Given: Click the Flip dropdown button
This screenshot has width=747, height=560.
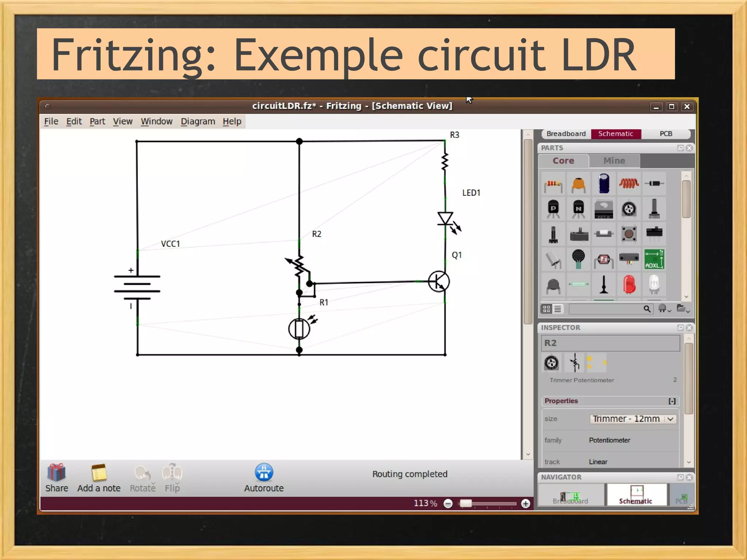Looking at the screenshot, I should [172, 478].
